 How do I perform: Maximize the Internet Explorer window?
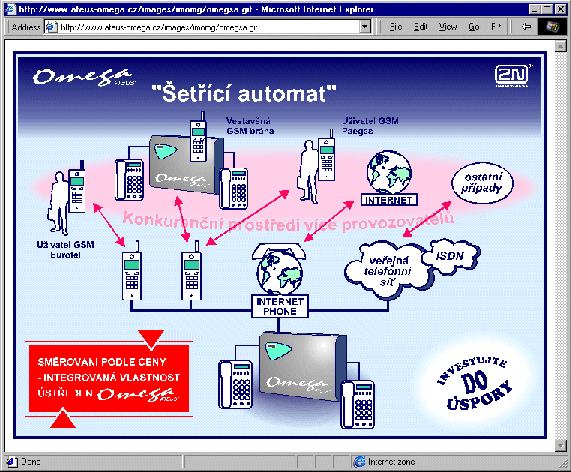[x=547, y=9]
